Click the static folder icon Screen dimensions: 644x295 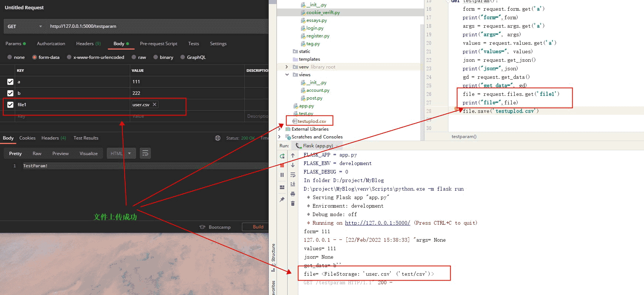[295, 51]
